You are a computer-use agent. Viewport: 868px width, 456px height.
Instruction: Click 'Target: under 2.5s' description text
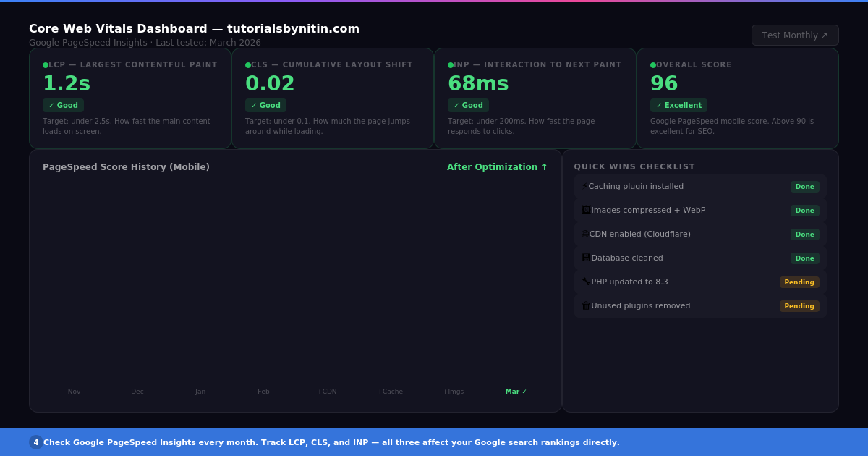point(127,127)
